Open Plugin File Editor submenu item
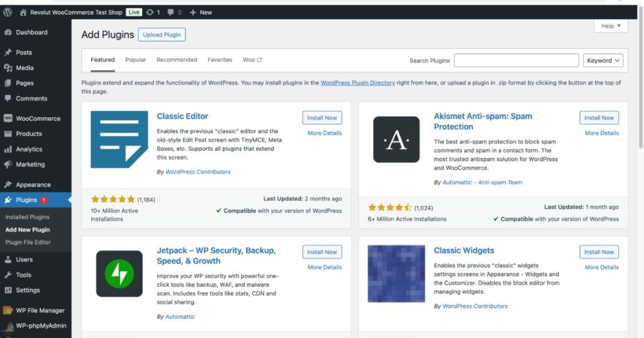Image resolution: width=644 pixels, height=338 pixels. 28,243
